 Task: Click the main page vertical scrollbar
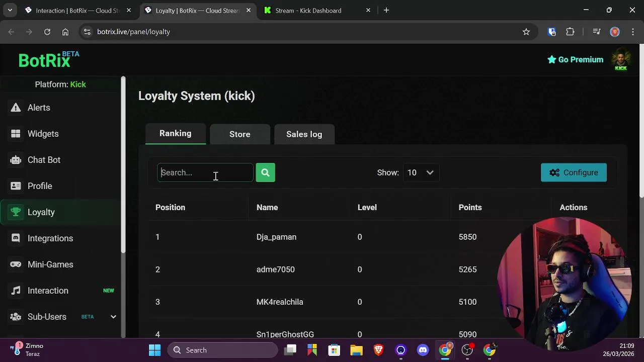click(641, 121)
